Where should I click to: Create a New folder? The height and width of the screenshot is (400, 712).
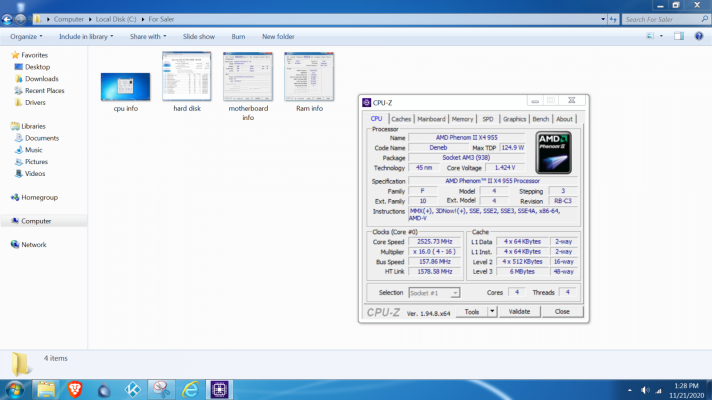pyautogui.click(x=278, y=36)
